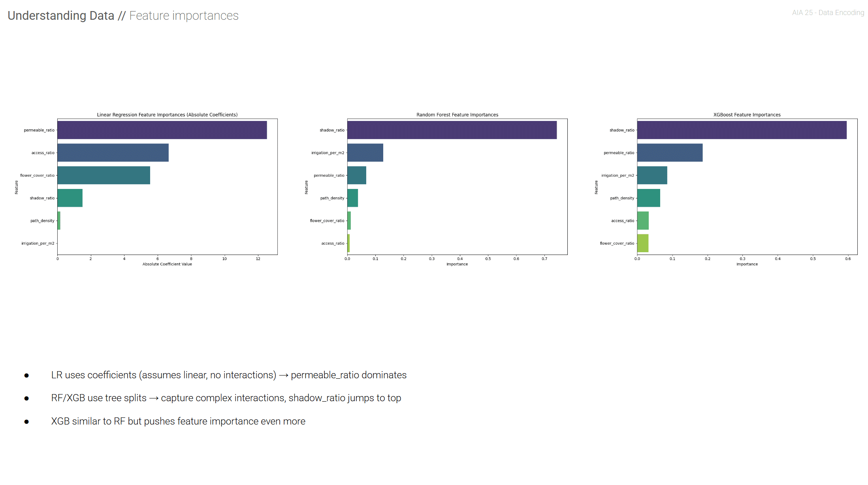Click the Absolute Coefficient Value axis label
Viewport: 868px width, 485px height.
pyautogui.click(x=167, y=264)
